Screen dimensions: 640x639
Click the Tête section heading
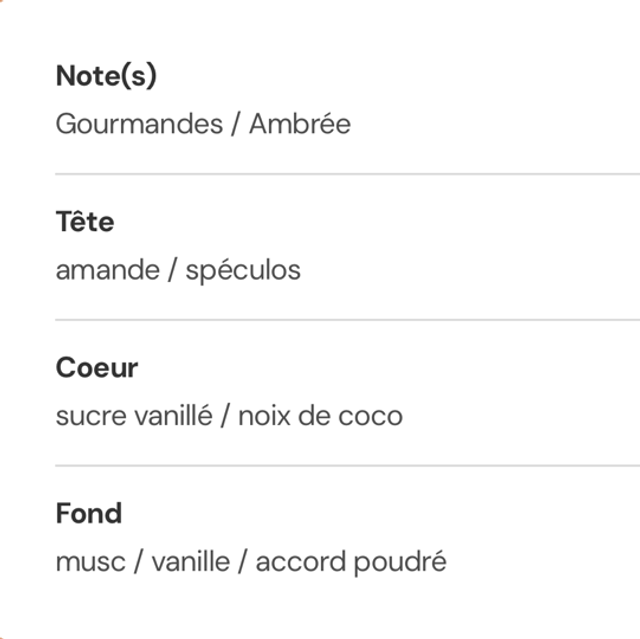[x=85, y=222]
